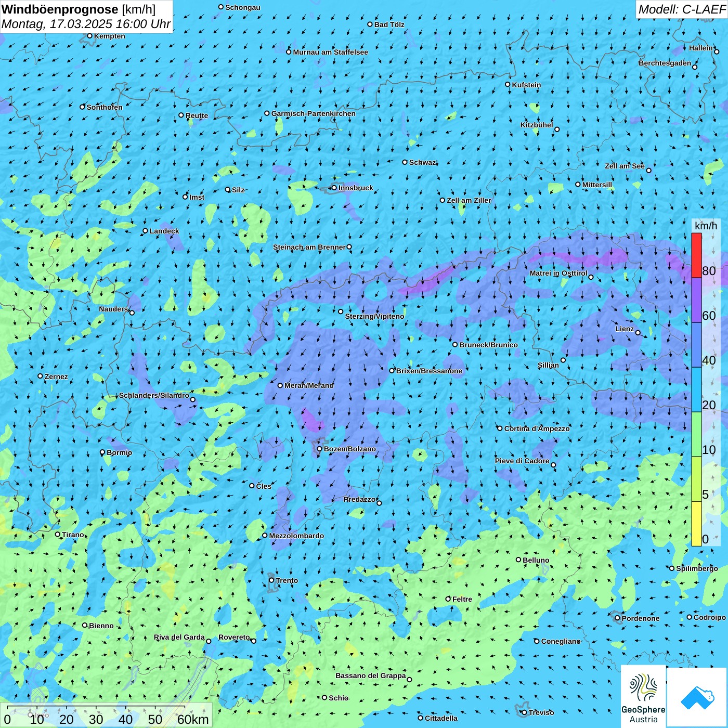Viewport: 728px width, 728px height.
Task: Click the Conegliano label
Action: point(561,641)
